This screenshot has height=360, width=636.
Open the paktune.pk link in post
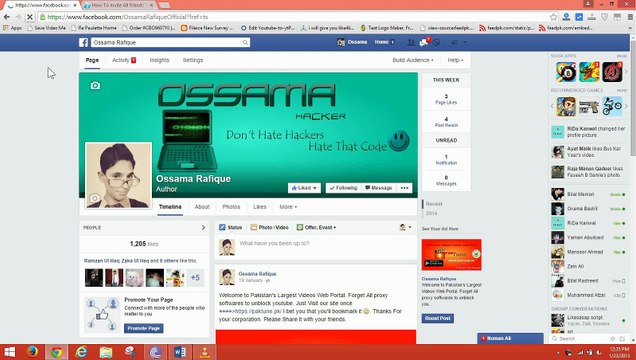tap(258, 311)
